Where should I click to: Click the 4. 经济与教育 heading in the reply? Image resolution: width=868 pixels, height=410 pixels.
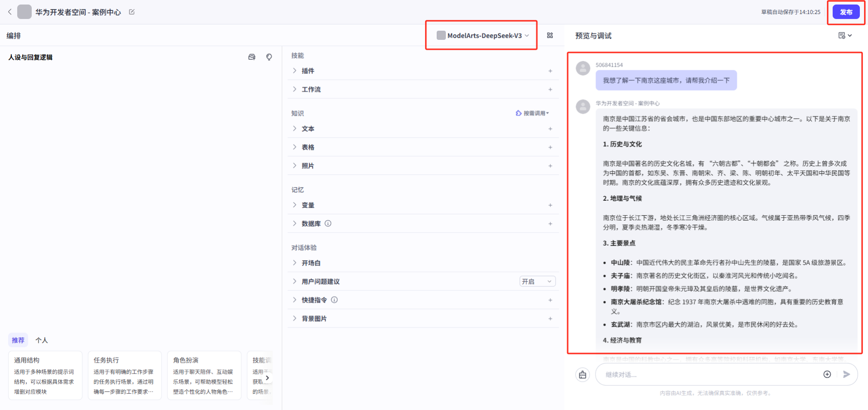point(622,340)
